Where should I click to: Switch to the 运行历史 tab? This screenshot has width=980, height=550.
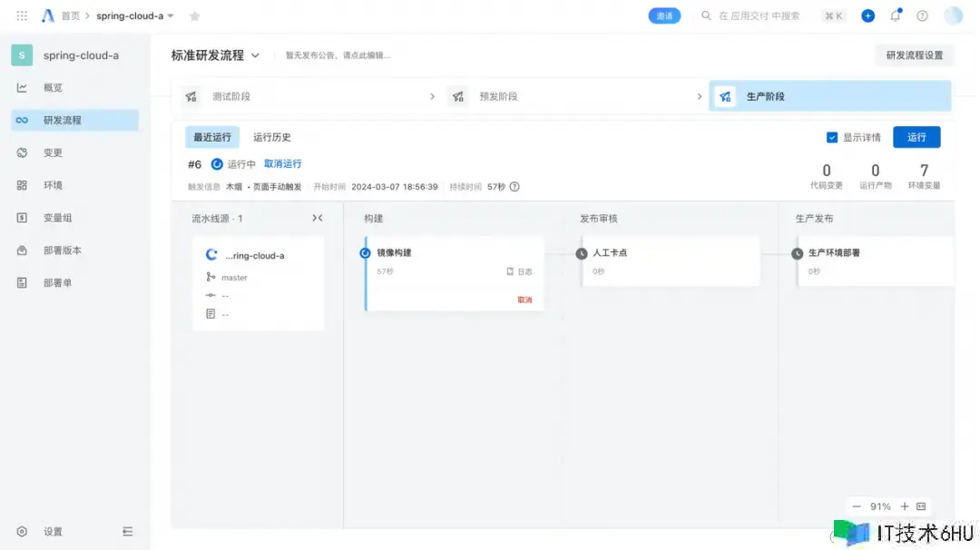272,137
